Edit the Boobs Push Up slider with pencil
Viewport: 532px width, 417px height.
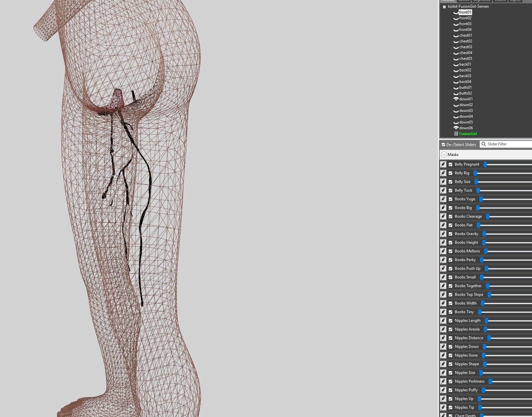pos(443,269)
